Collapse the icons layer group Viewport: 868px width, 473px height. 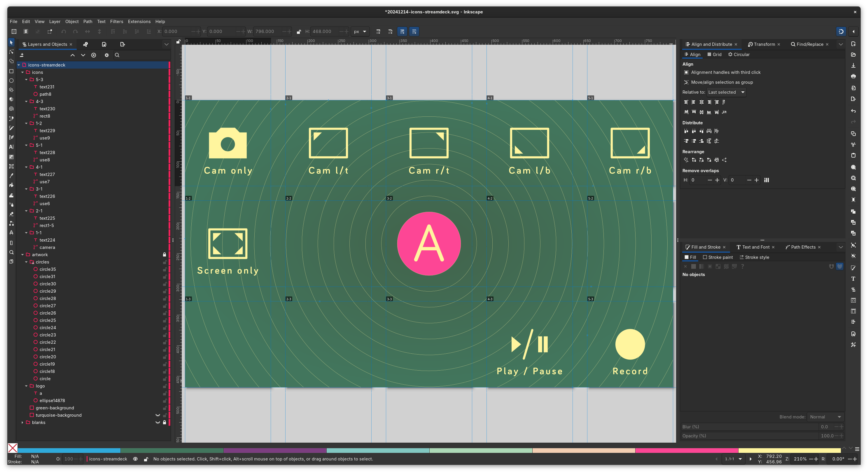point(22,72)
